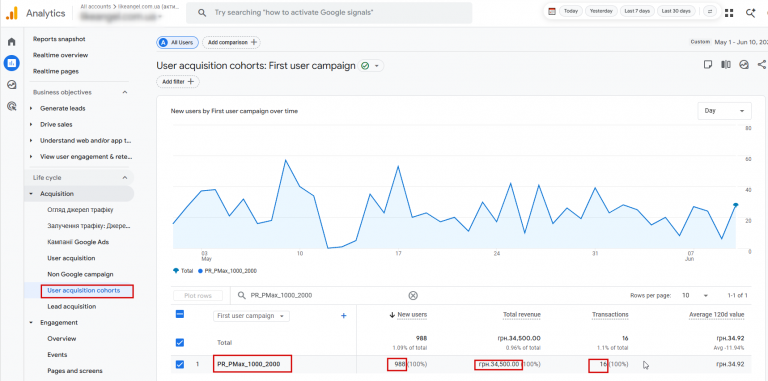The height and width of the screenshot is (381, 768).
Task: Click the Plot rows button
Action: pyautogui.click(x=198, y=295)
